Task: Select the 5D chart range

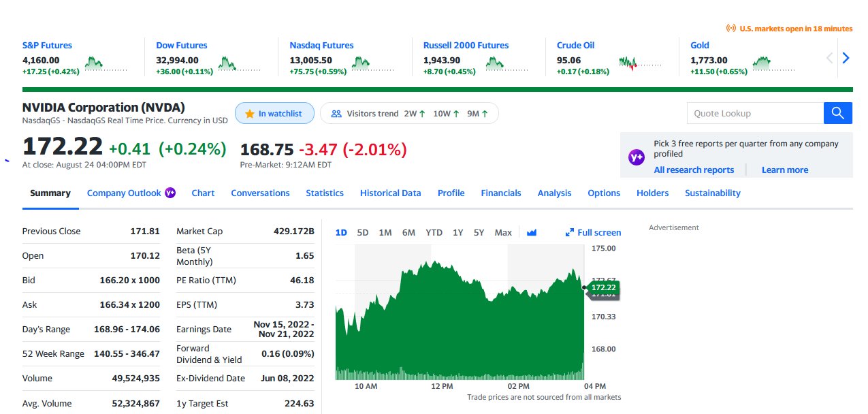Action: (x=363, y=232)
